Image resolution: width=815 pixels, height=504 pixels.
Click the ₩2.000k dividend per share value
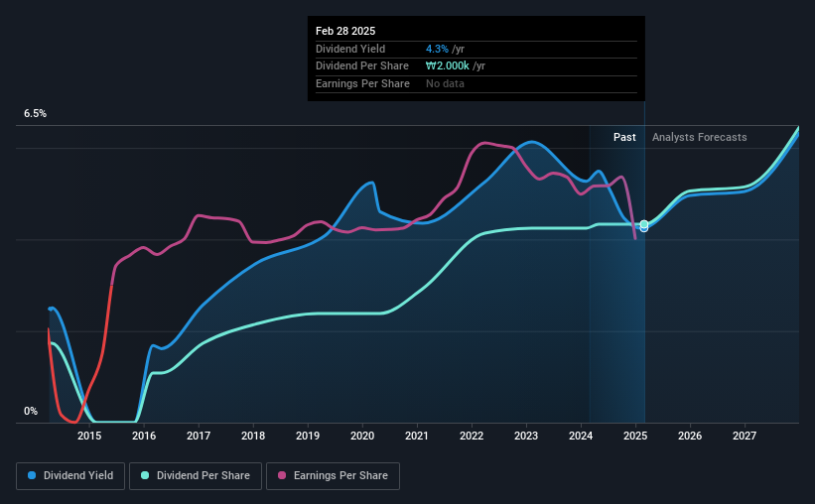(x=448, y=66)
